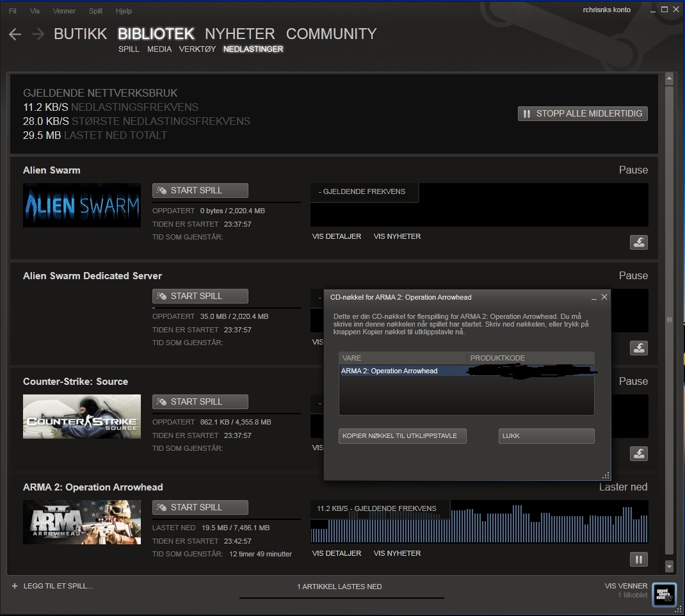This screenshot has height=616, width=685.
Task: Click the PRODUKTKODE column header
Action: 530,358
